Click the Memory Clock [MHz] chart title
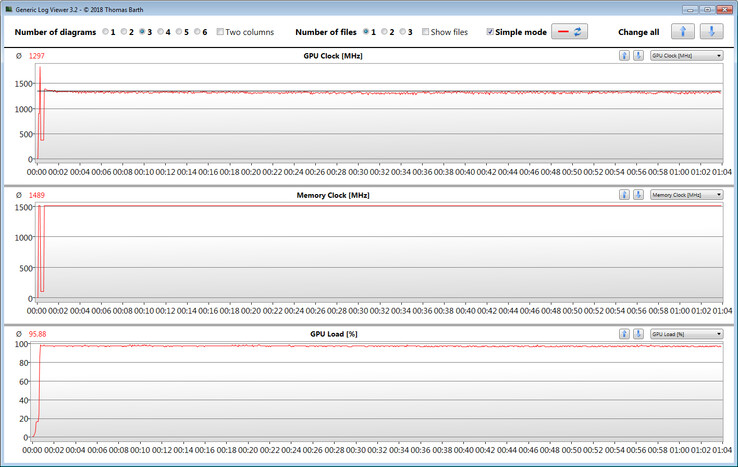The width and height of the screenshot is (738, 467). (x=333, y=195)
